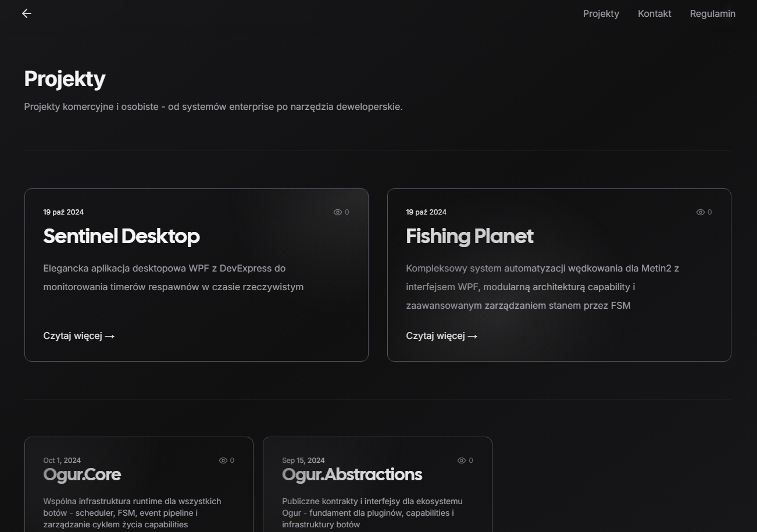This screenshot has height=532, width=757.
Task: Open the Projekty navigation item
Action: [x=601, y=13]
